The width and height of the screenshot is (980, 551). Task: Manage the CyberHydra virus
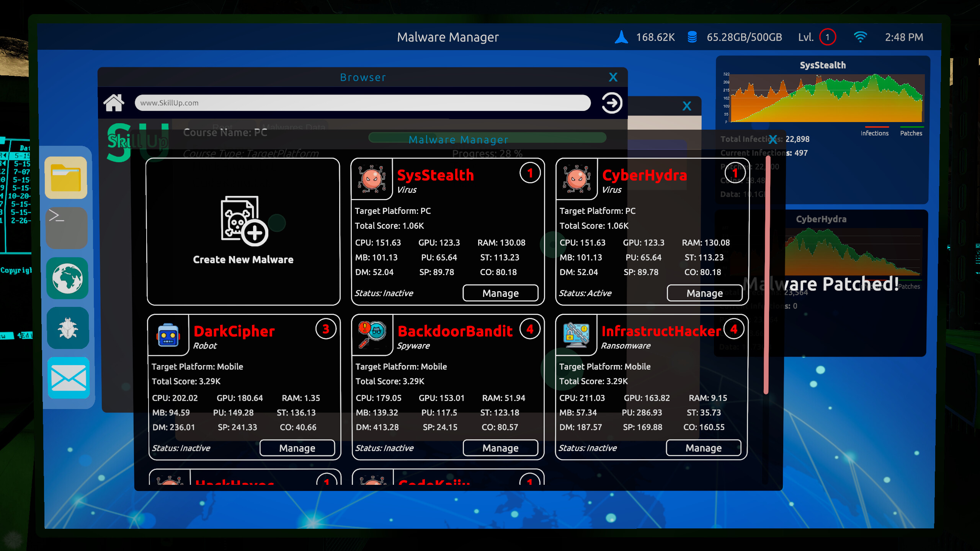tap(705, 293)
